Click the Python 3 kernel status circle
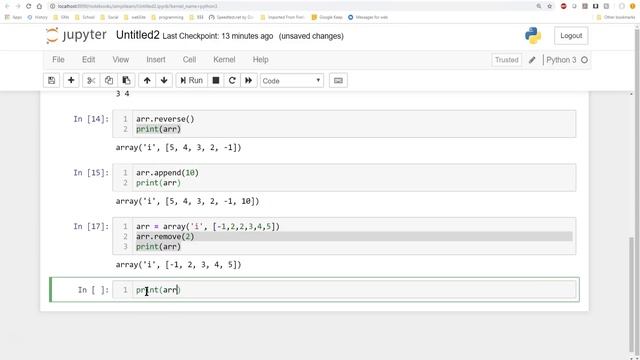Screen dimensions: 640x360 click(584, 60)
